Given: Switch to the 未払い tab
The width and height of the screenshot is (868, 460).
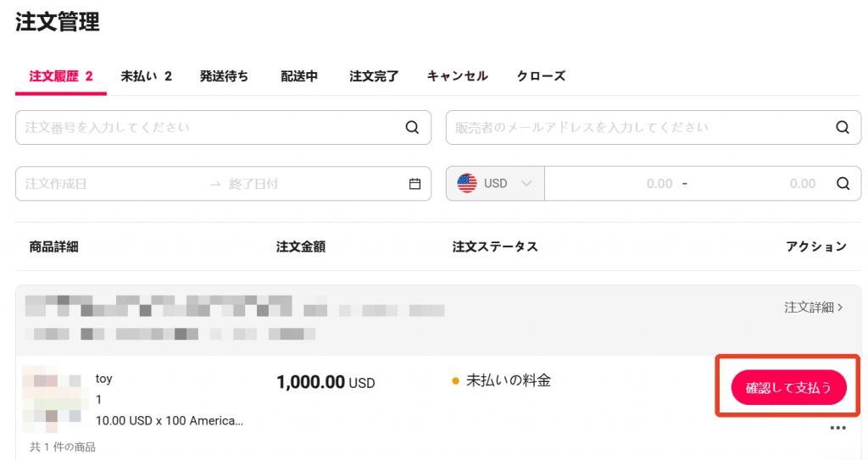Looking at the screenshot, I should pos(146,76).
